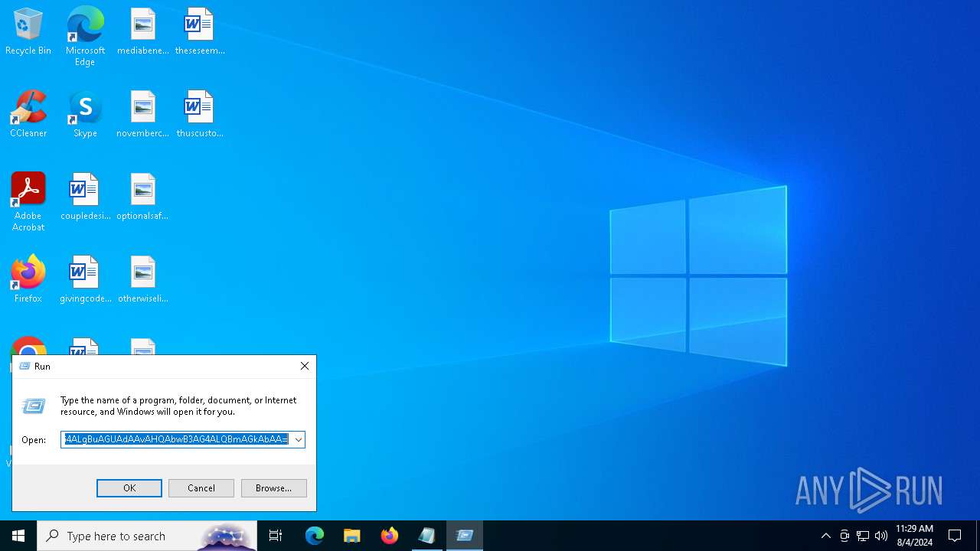Select the theseseem... Word document
This screenshot has height=551, width=980.
200,32
